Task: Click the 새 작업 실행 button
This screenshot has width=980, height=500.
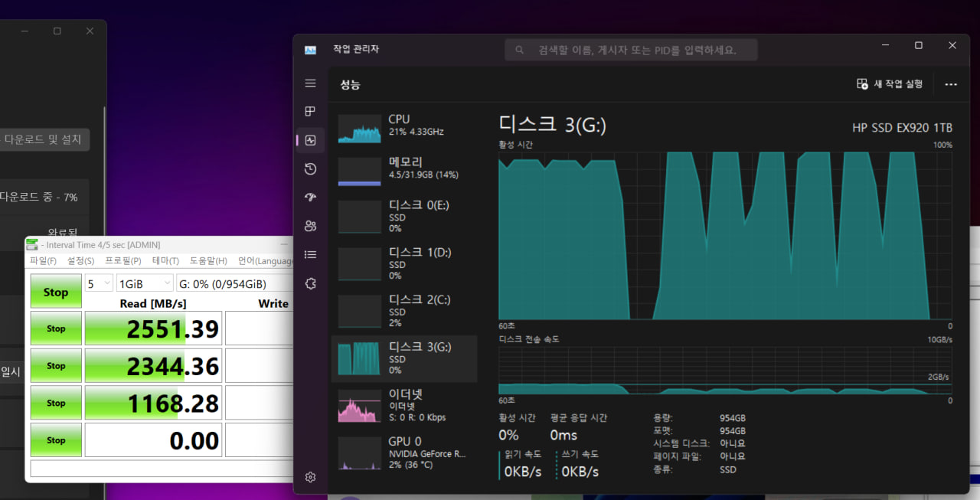Action: pyautogui.click(x=890, y=84)
